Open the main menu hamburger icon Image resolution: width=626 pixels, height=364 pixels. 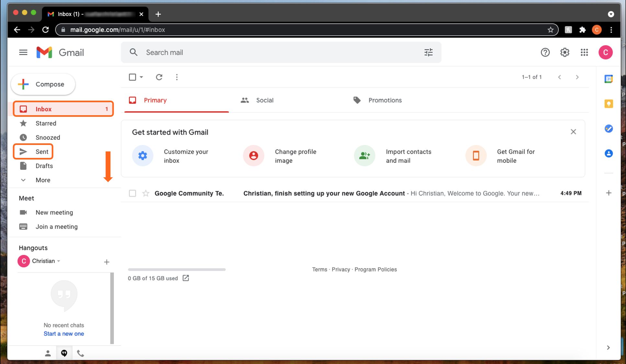point(23,52)
